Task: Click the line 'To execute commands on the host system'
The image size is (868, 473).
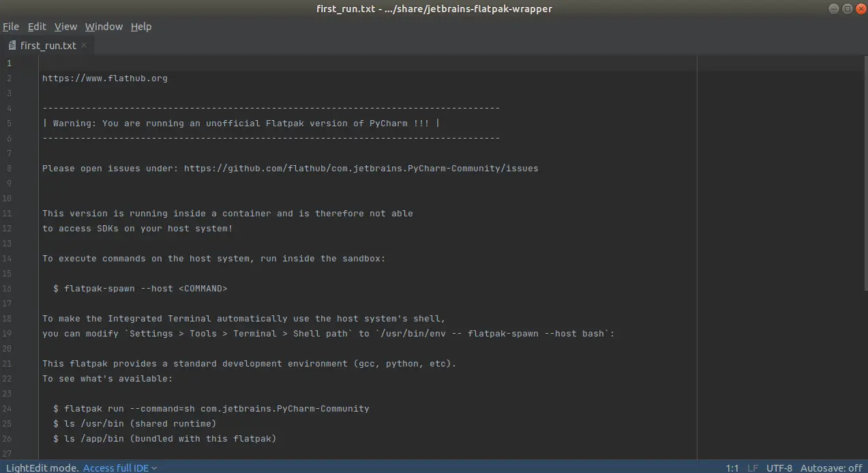Action: 214,259
